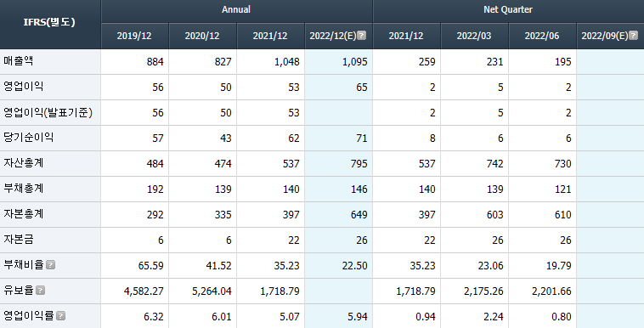644x328 pixels.
Task: Click help icon next to 2022/09(E) header
Action: [633, 36]
